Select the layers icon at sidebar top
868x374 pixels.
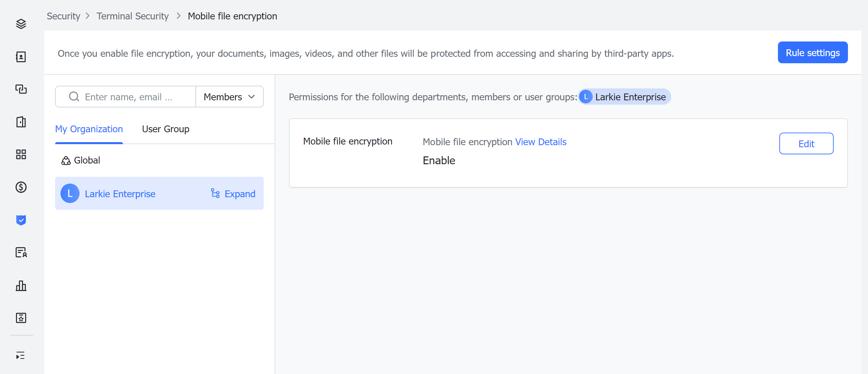[21, 24]
